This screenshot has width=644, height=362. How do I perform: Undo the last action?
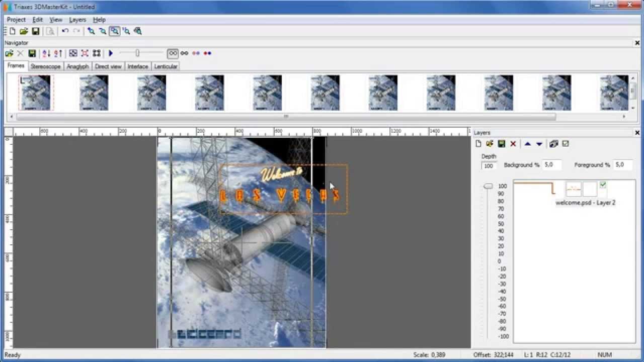(65, 31)
